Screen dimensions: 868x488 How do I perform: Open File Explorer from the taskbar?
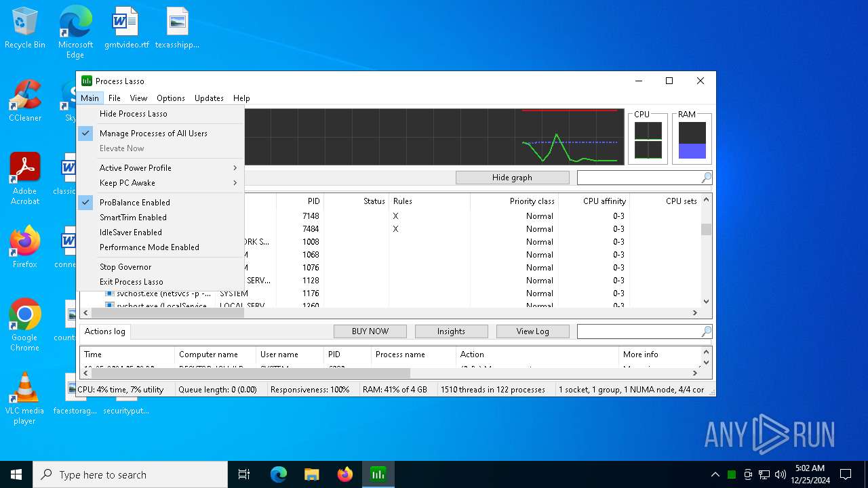(x=312, y=474)
